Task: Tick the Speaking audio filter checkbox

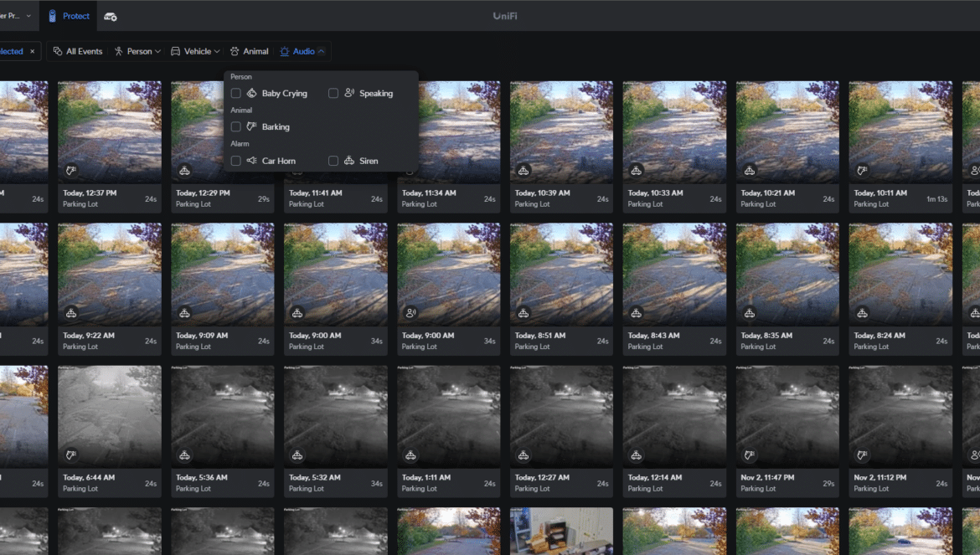Action: (x=333, y=93)
